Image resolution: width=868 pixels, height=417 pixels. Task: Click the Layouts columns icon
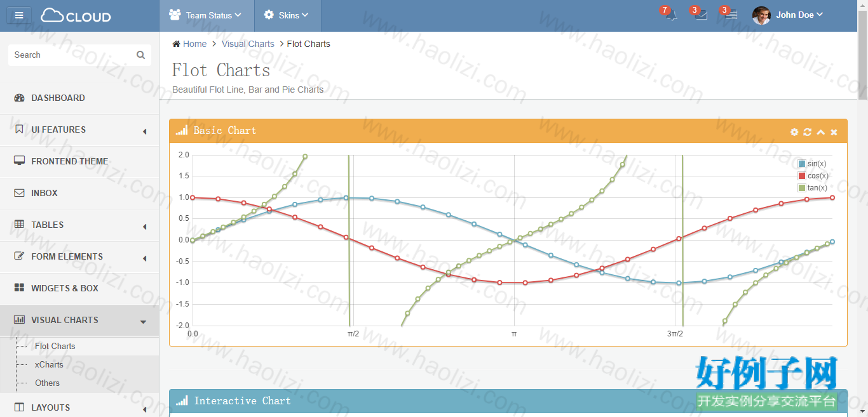19,407
